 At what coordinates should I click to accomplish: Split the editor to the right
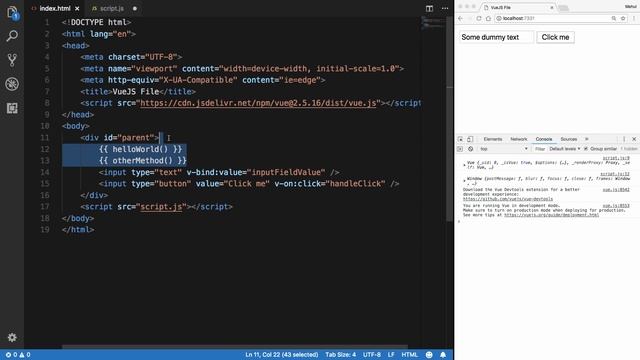coord(429,8)
